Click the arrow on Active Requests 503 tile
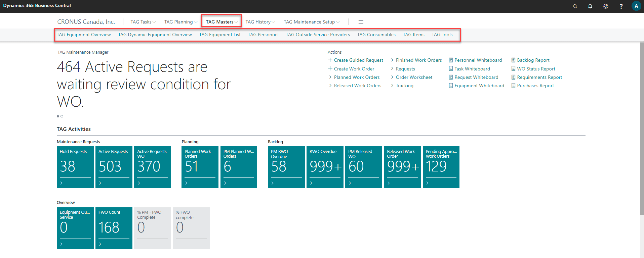The height and width of the screenshot is (258, 644). tap(100, 183)
